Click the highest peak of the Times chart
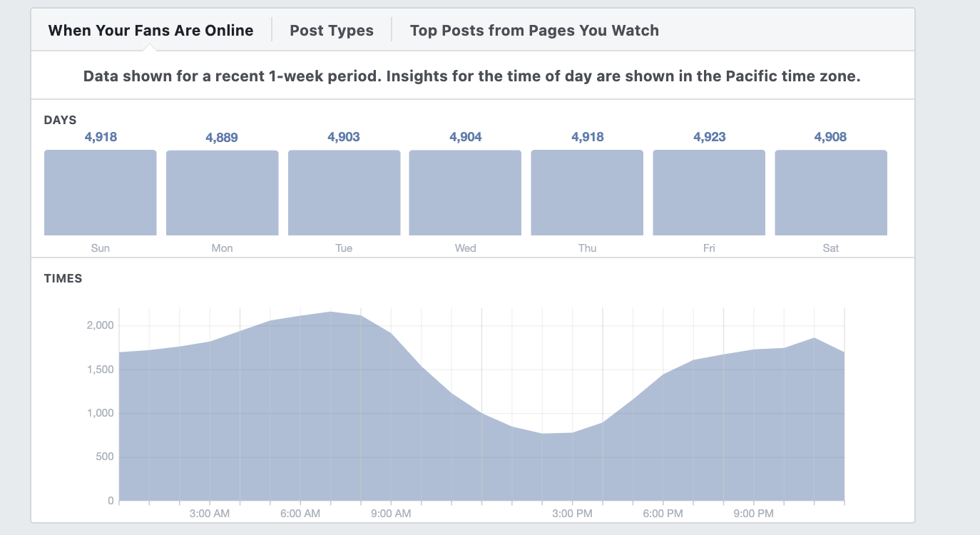The image size is (980, 535). click(x=331, y=312)
